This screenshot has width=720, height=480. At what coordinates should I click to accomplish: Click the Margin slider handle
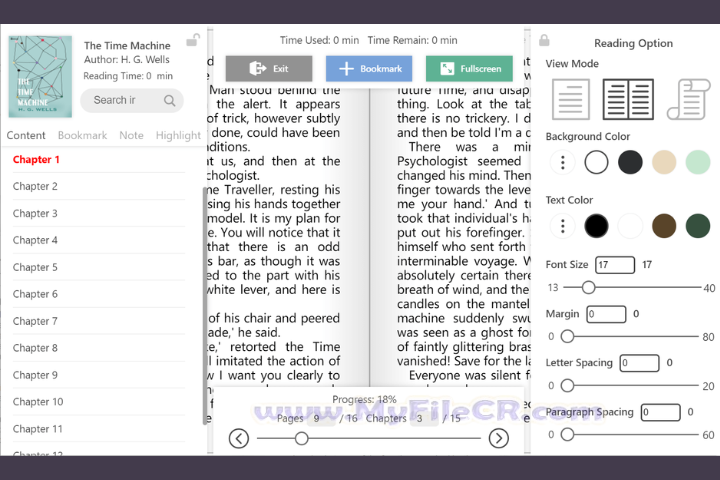568,336
